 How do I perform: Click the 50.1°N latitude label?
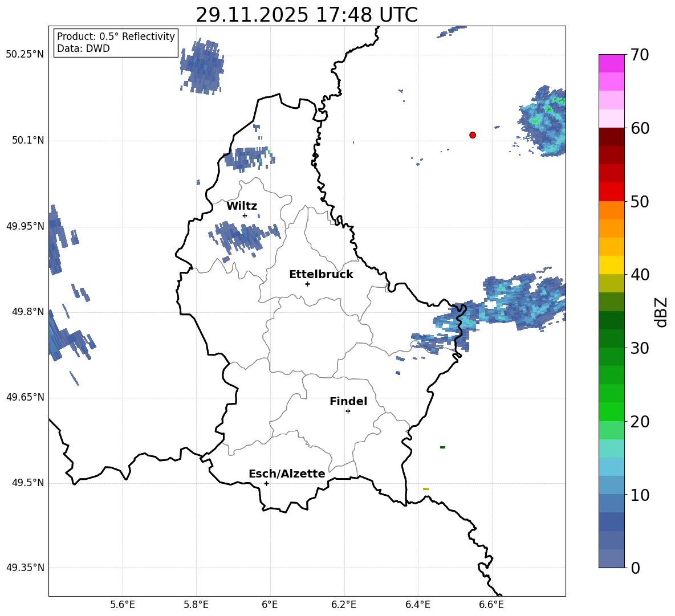28,141
